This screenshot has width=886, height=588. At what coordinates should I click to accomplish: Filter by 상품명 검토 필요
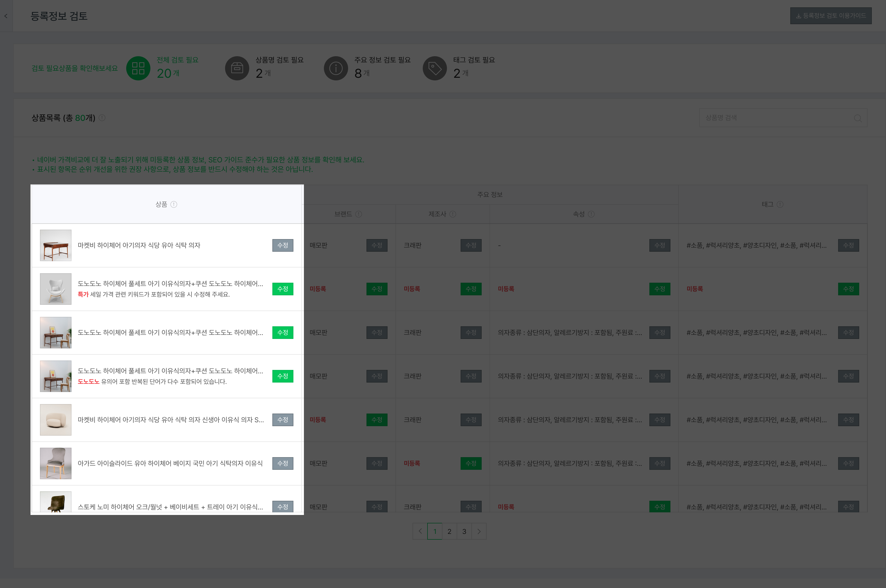tap(264, 68)
